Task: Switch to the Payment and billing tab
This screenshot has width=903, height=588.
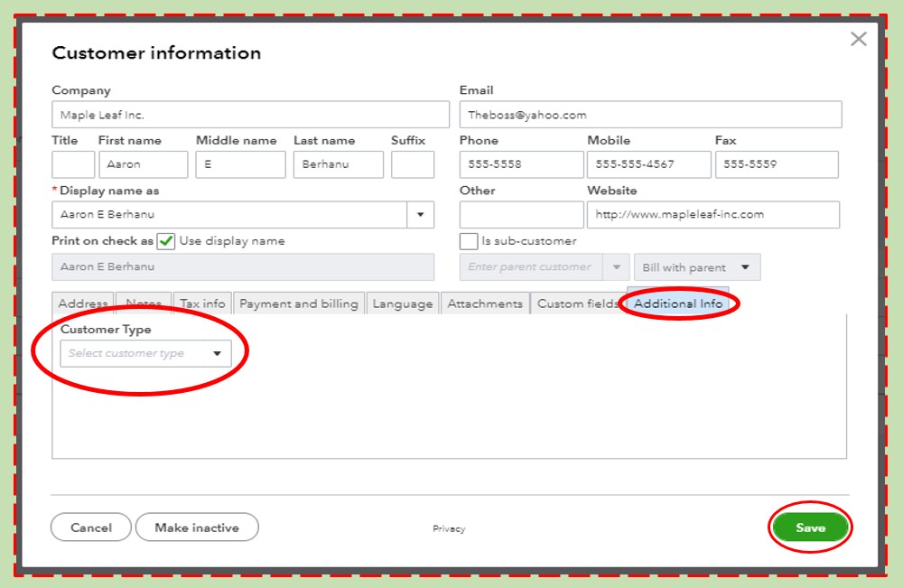Action: click(x=298, y=303)
